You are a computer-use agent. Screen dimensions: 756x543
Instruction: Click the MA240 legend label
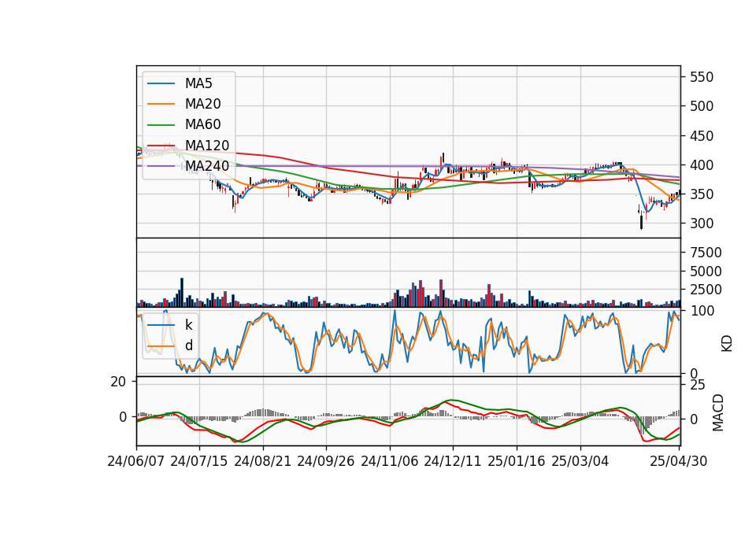pos(207,166)
